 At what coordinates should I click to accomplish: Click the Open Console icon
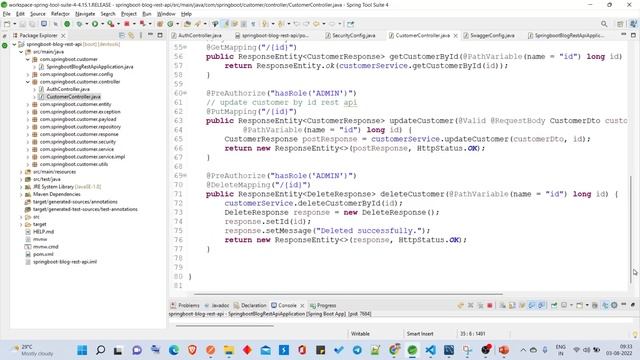[x=579, y=305]
